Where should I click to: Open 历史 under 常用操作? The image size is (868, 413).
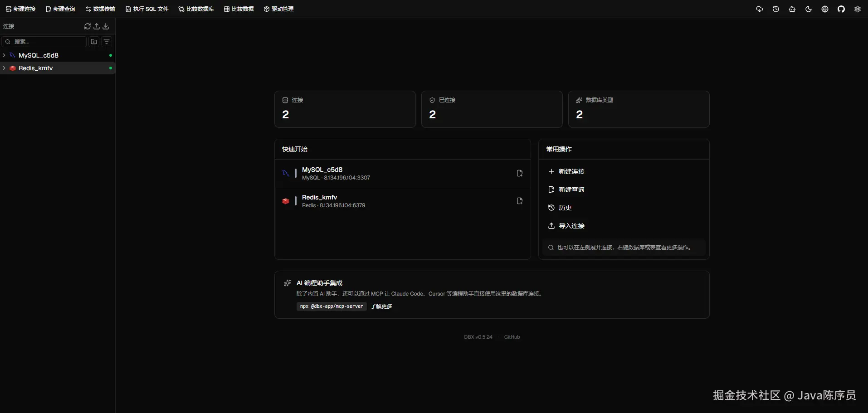click(624, 208)
